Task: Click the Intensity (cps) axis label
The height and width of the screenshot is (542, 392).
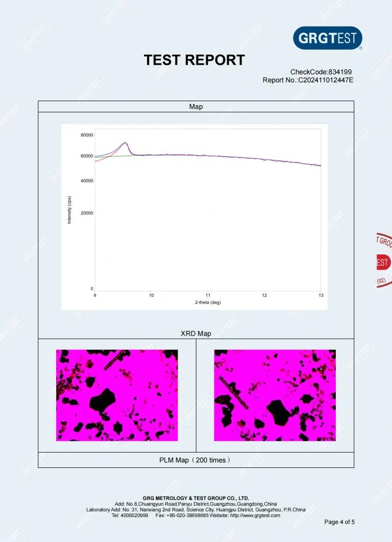Action: coord(69,210)
